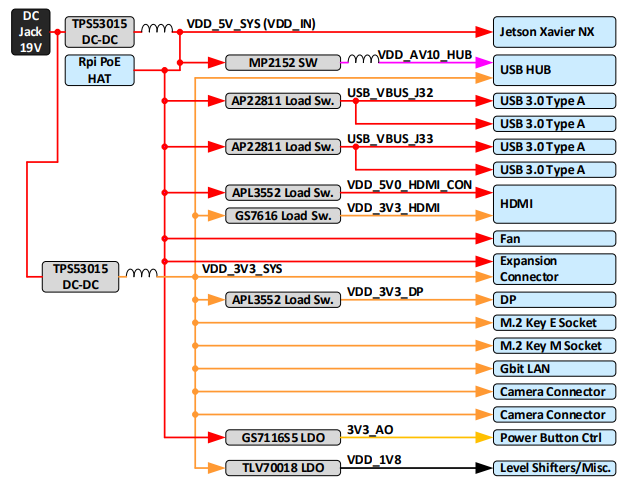This screenshot has height=492, width=628.
Task: Click the inductor symbol on the VDD_5V_SYS line
Action: coord(157,28)
